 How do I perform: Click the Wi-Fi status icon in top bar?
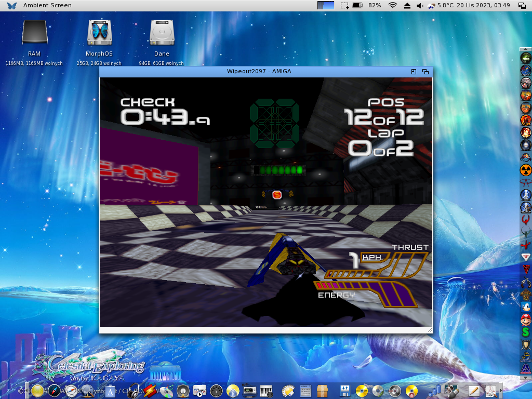(x=393, y=5)
